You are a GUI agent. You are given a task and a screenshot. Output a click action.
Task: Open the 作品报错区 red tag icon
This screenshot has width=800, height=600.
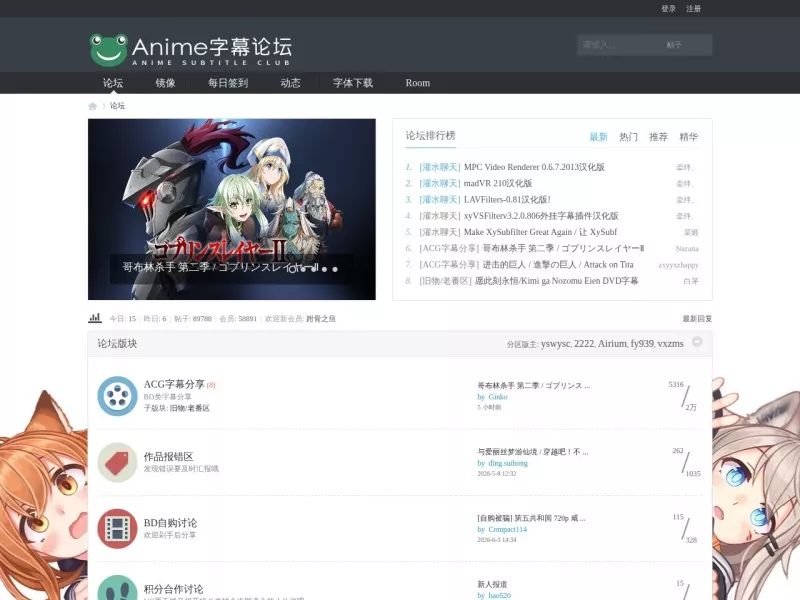coord(117,462)
